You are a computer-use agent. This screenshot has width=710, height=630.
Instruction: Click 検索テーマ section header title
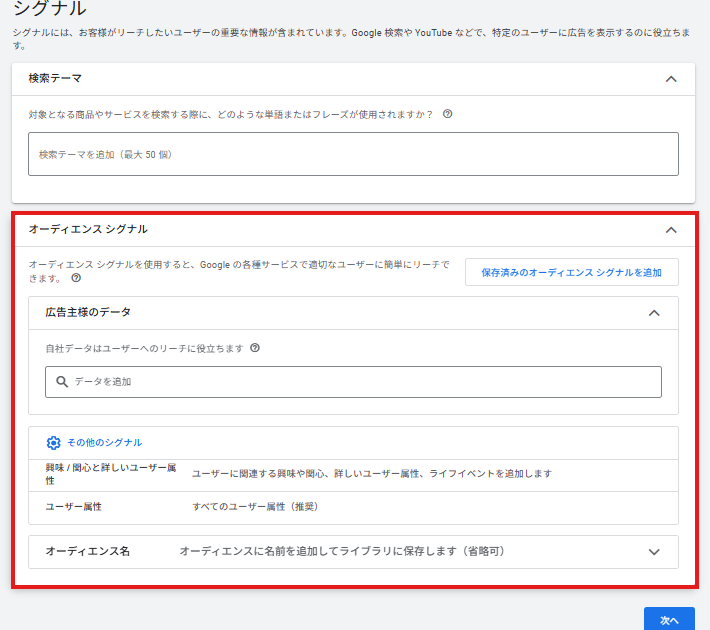click(56, 78)
